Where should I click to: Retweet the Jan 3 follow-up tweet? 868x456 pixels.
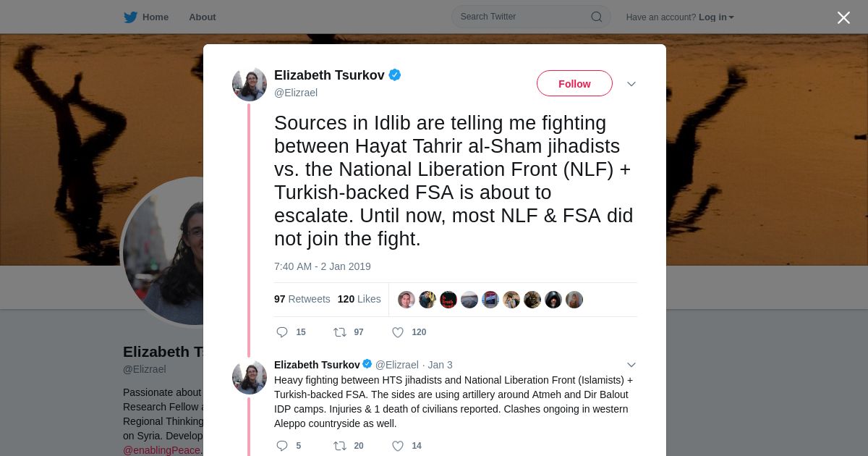click(340, 446)
